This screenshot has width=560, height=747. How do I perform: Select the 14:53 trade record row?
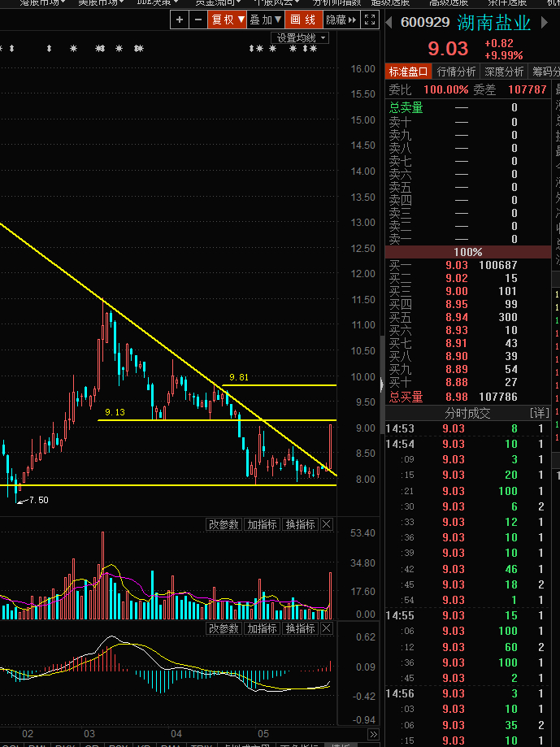pyautogui.click(x=467, y=428)
